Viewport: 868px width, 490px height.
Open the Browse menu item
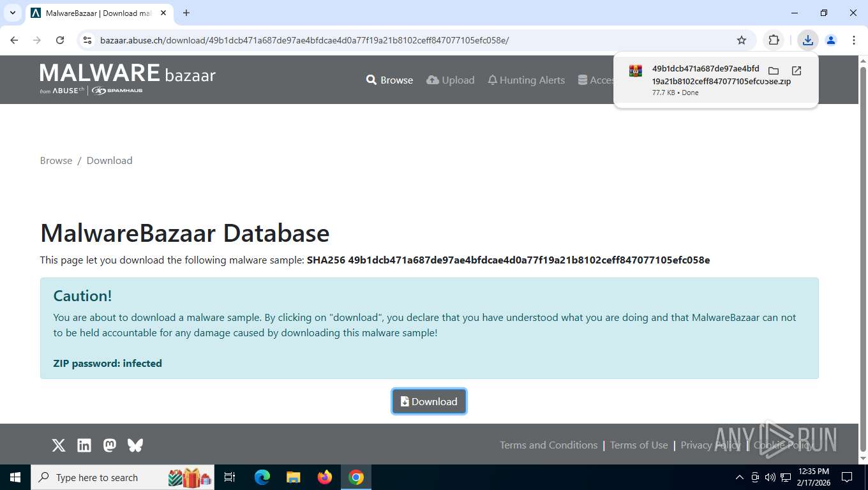(389, 80)
